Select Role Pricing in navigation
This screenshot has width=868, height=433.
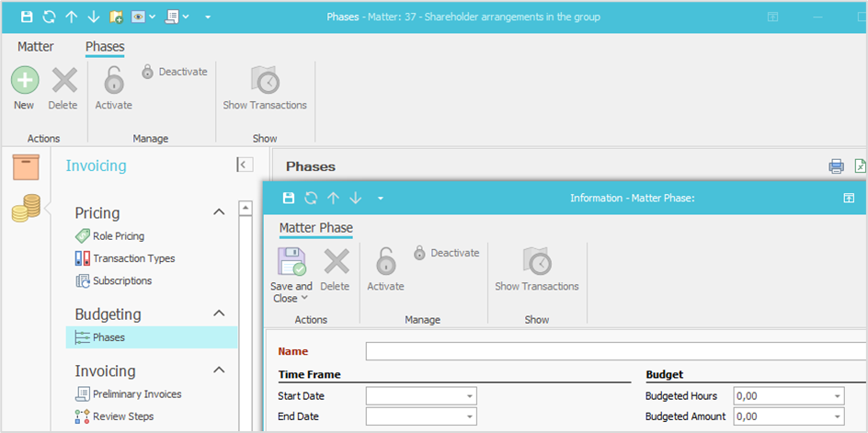click(118, 236)
